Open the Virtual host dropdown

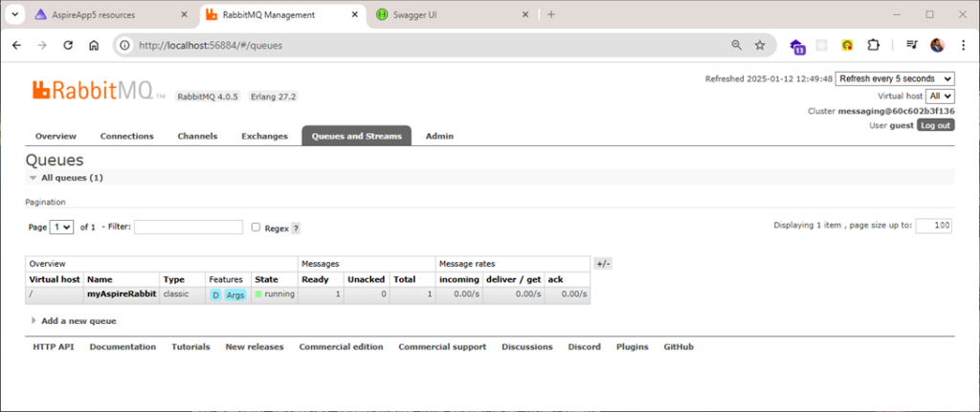pos(940,96)
